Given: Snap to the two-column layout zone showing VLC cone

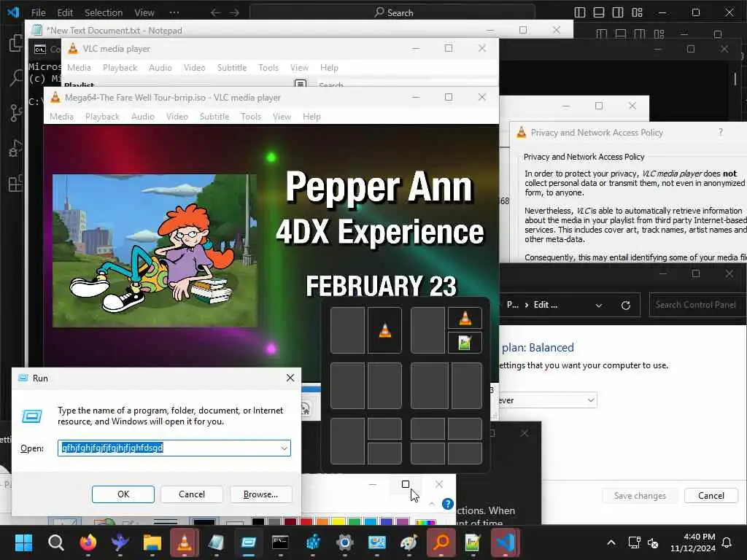Looking at the screenshot, I should pyautogui.click(x=384, y=330).
